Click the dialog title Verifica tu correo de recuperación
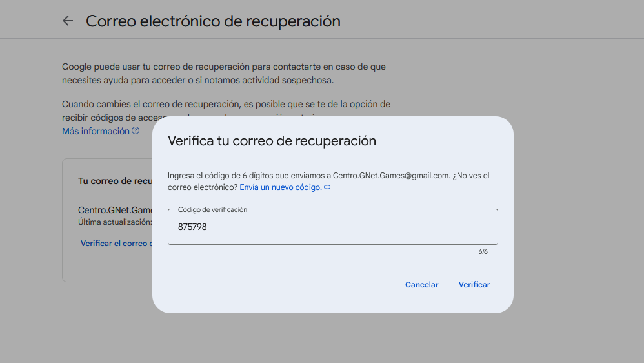The image size is (644, 363). (272, 141)
